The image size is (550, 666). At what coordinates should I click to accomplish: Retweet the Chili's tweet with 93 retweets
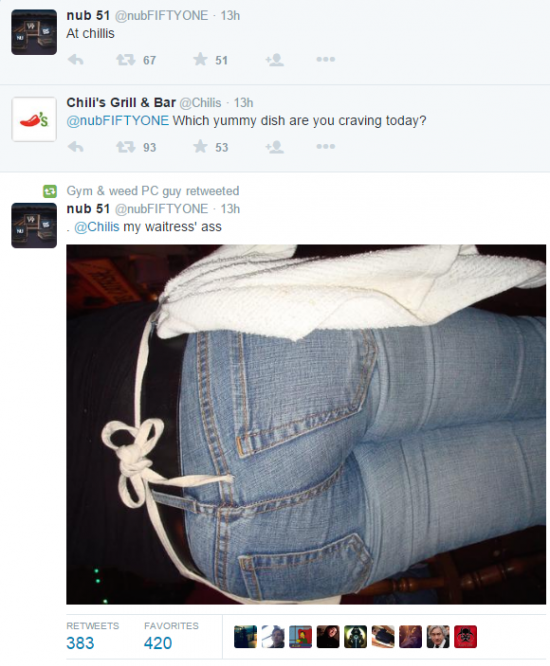126,147
